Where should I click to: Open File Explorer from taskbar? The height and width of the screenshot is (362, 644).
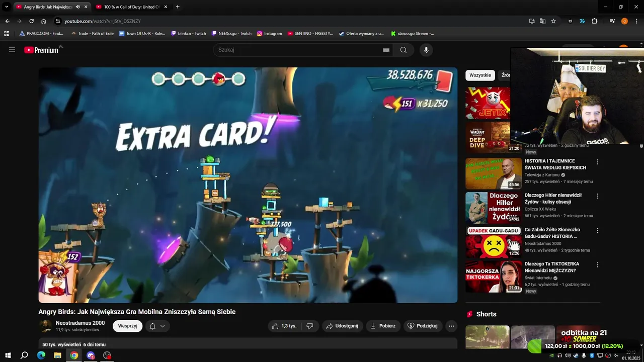coord(58,355)
